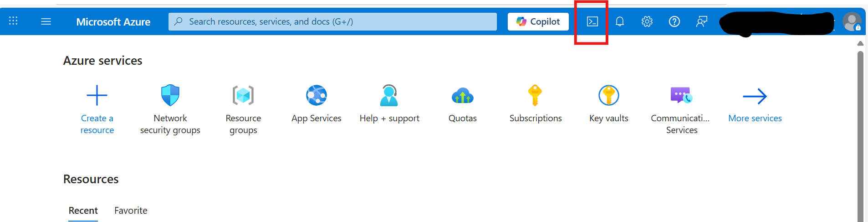Viewport: 868px width, 222px height.
Task: Click the search magnifier icon
Action: coord(179,21)
